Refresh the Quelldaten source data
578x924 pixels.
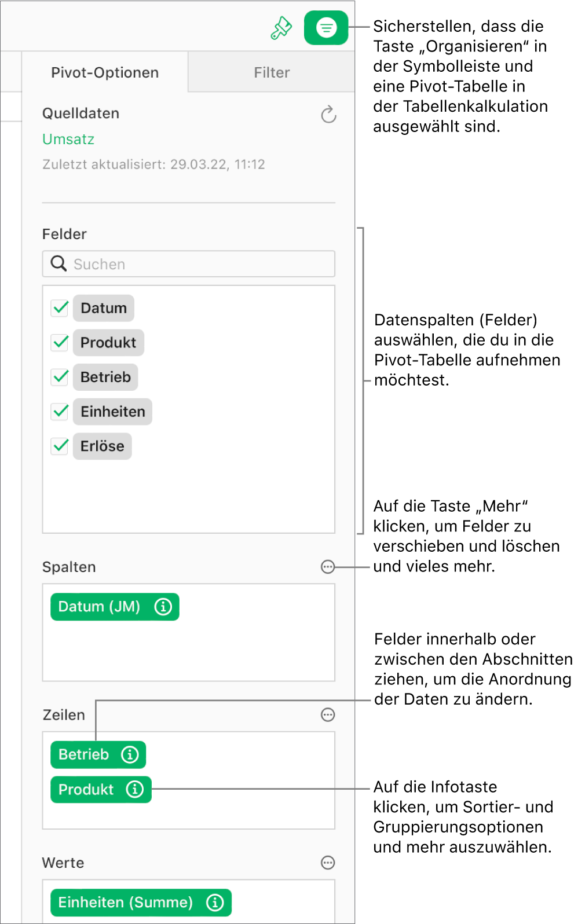click(x=328, y=115)
